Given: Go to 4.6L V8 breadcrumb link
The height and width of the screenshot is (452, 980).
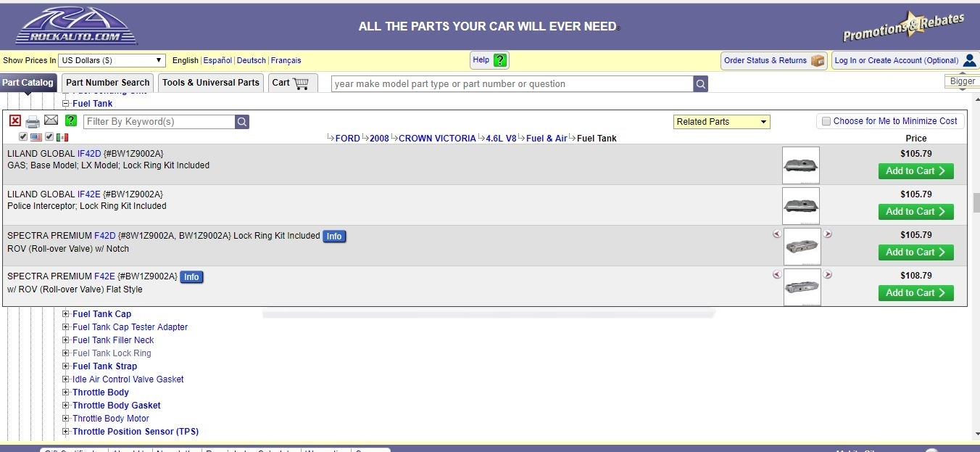Looking at the screenshot, I should coord(501,138).
